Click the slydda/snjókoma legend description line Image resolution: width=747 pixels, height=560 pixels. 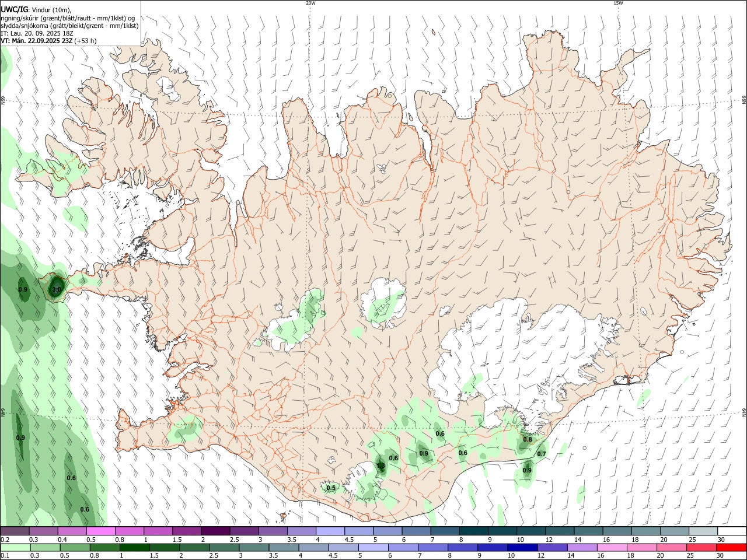coord(69,26)
